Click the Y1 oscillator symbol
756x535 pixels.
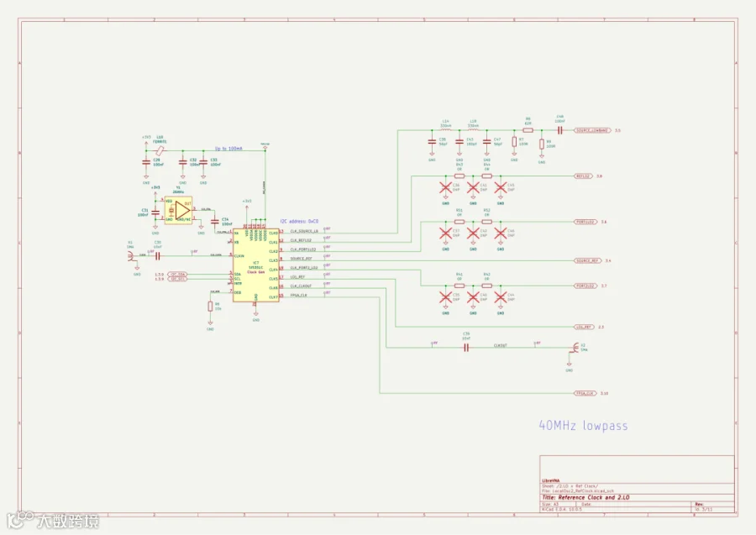coord(178,210)
